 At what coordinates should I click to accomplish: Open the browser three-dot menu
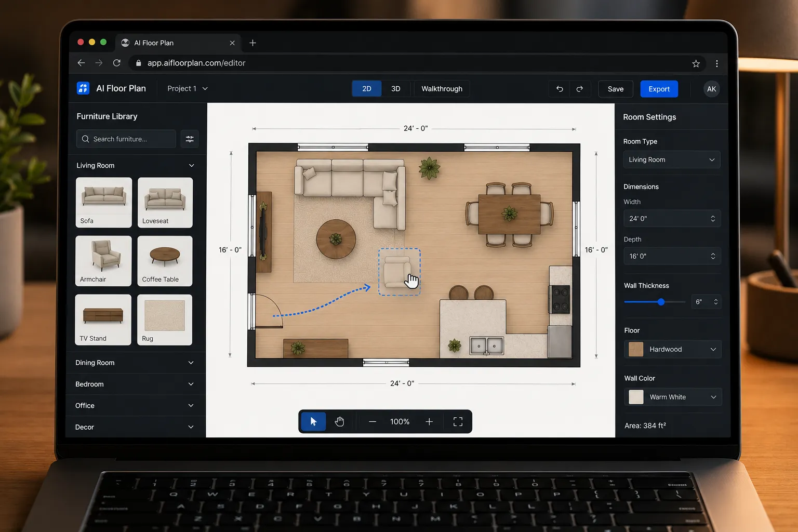tap(717, 63)
